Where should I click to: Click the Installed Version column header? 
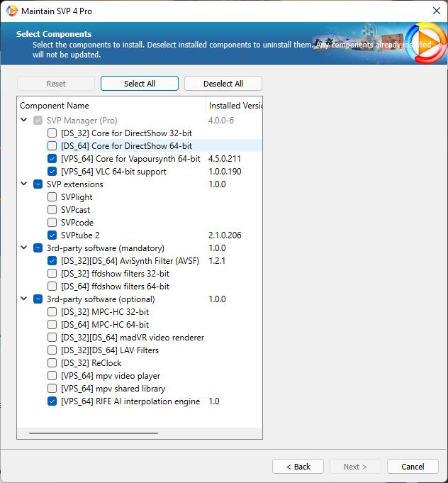click(235, 106)
